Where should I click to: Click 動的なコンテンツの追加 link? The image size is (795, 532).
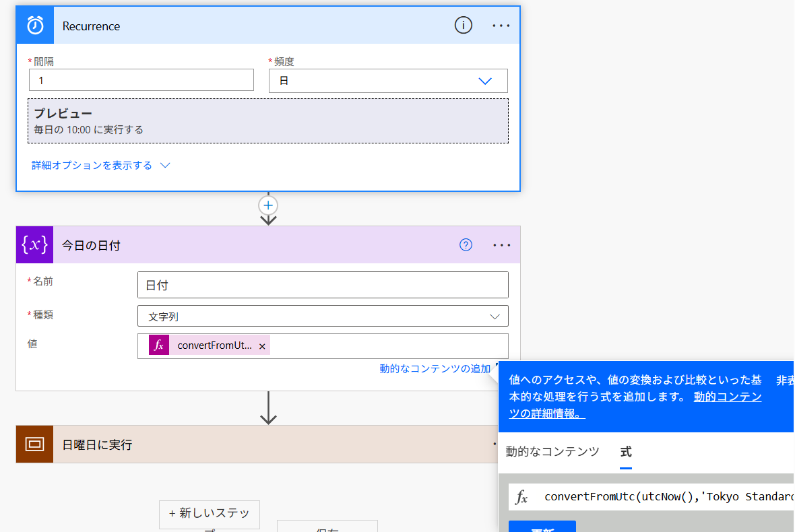(x=435, y=368)
